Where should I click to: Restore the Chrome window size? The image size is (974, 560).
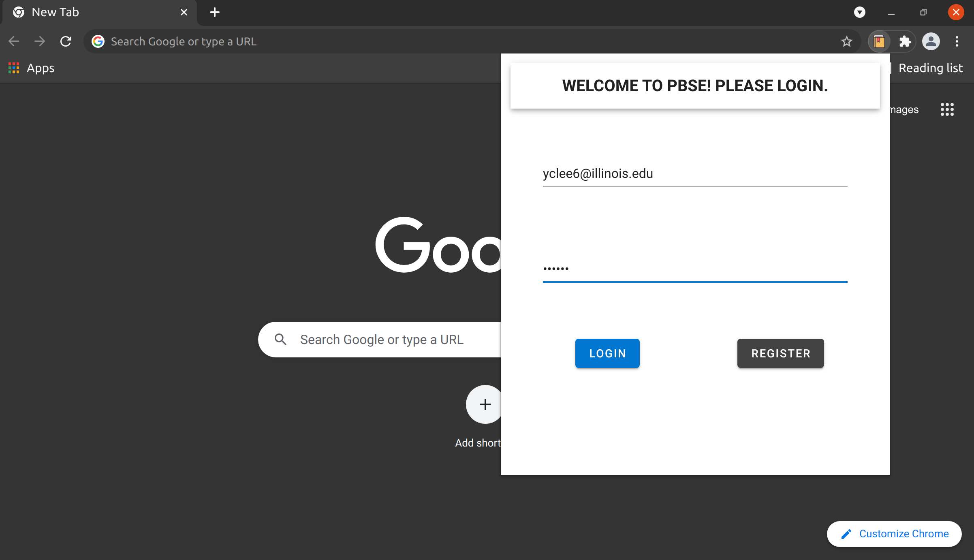(923, 12)
